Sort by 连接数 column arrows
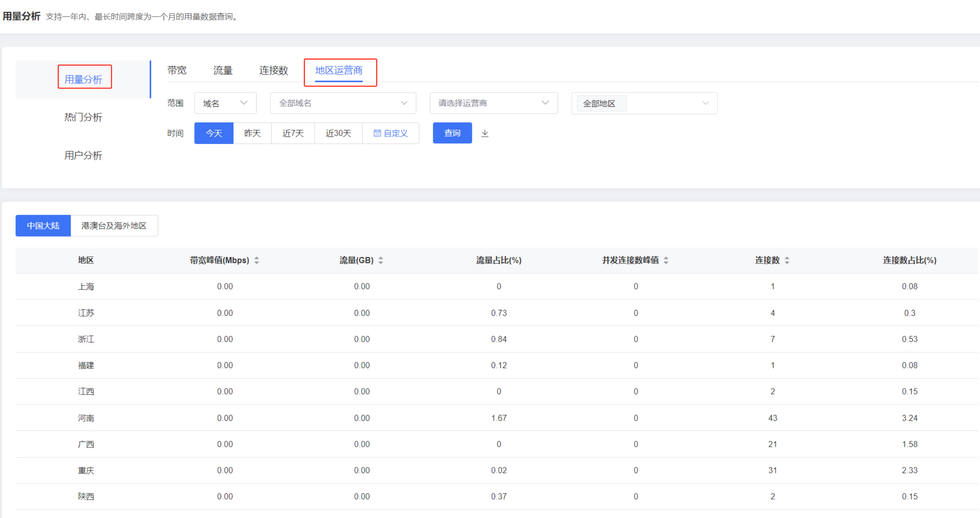Image resolution: width=980 pixels, height=518 pixels. click(787, 260)
